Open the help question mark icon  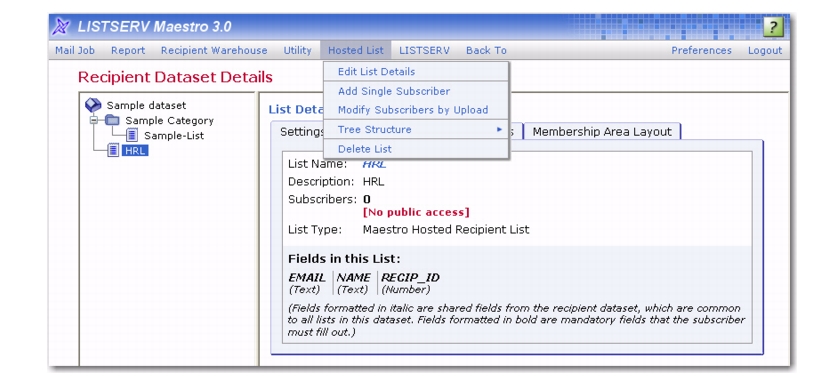pos(773,27)
